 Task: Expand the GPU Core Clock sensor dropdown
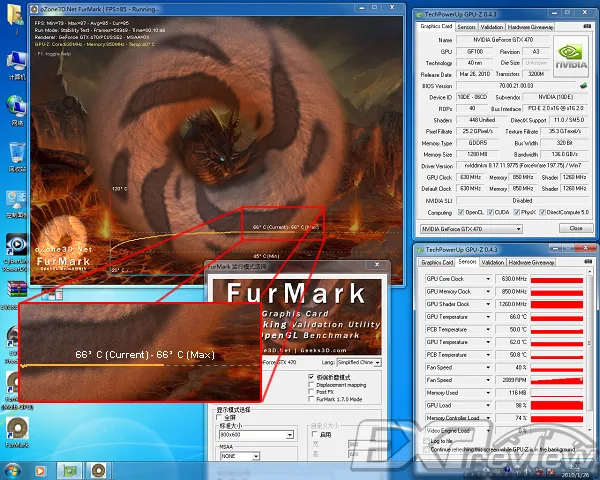point(489,278)
